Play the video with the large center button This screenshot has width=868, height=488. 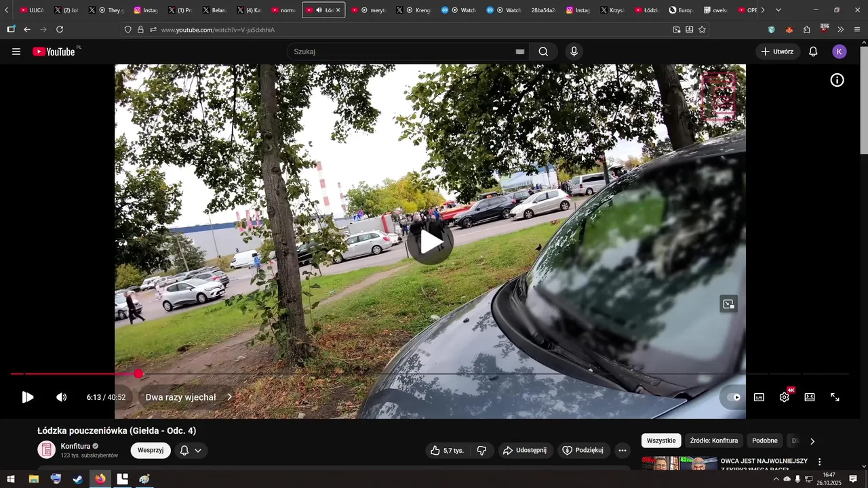pyautogui.click(x=430, y=242)
